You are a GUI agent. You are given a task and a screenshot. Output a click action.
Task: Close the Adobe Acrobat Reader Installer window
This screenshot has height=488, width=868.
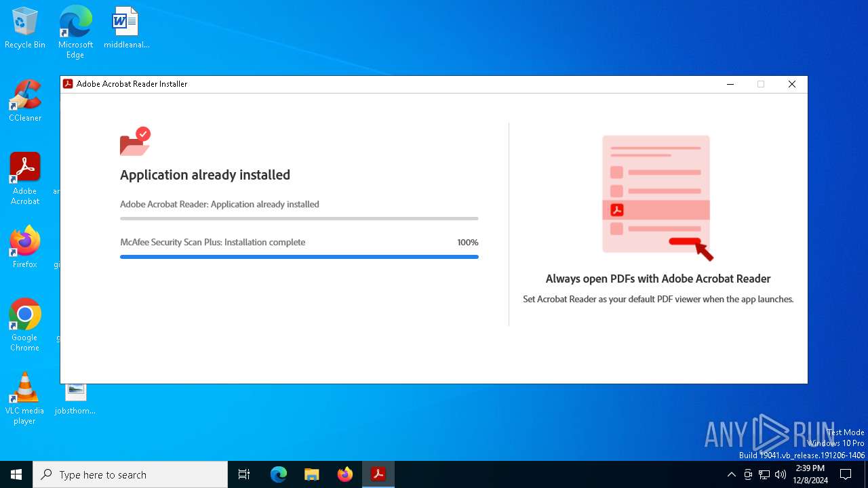point(792,84)
